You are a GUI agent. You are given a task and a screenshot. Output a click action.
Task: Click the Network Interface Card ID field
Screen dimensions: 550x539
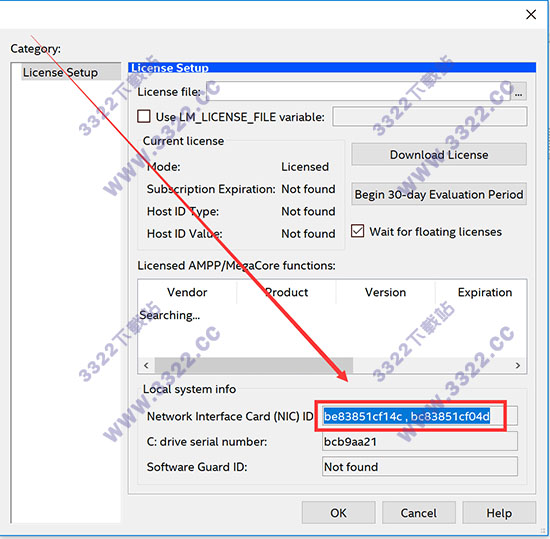pos(420,416)
